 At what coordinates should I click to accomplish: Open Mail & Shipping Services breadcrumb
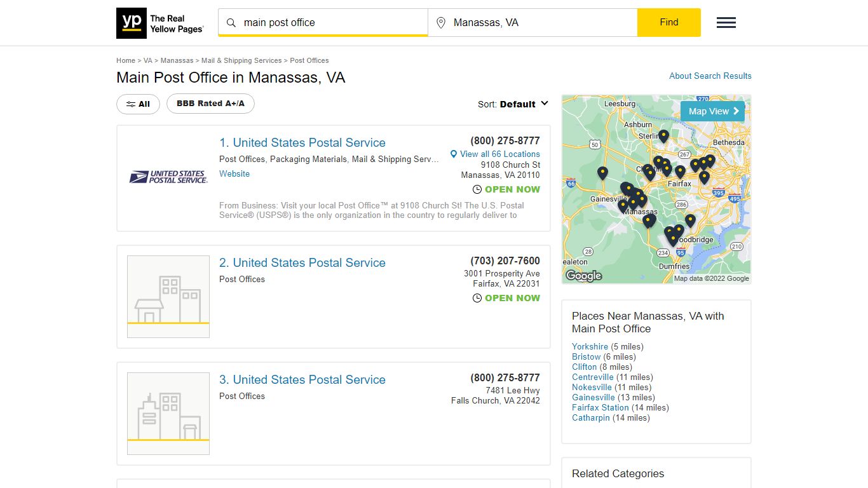coord(241,60)
